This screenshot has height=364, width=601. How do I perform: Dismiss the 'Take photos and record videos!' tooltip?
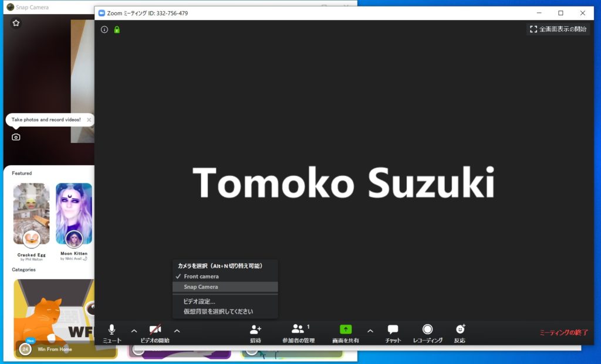[x=89, y=120]
